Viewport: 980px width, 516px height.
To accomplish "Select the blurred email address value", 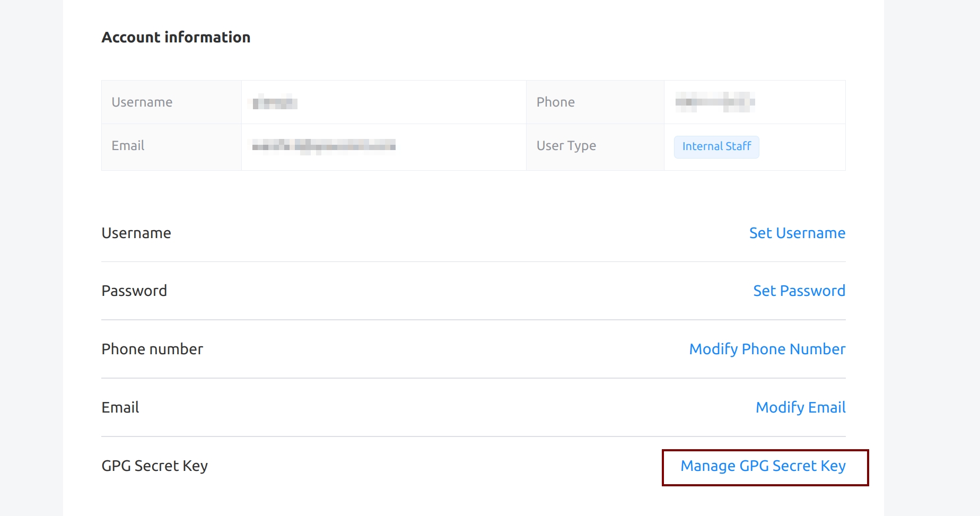I will 323,146.
